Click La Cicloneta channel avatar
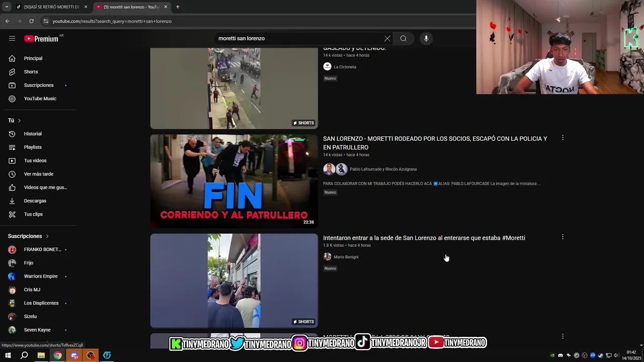 point(327,66)
